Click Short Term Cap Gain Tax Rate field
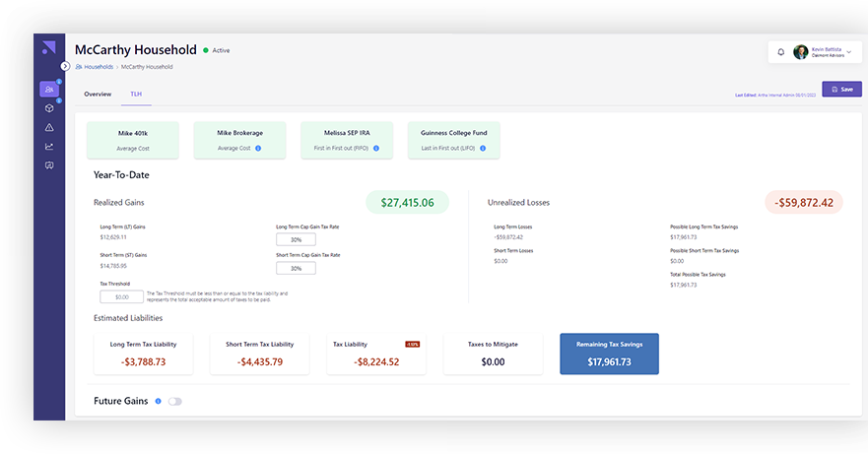 coord(296,268)
